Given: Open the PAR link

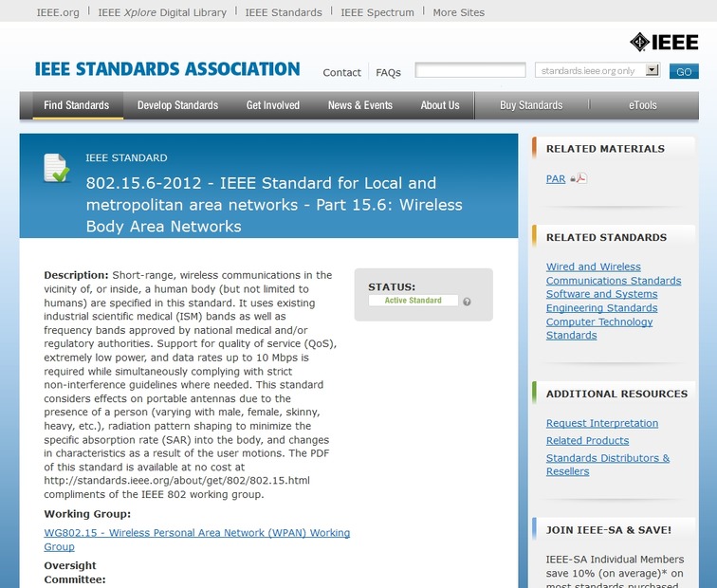Looking at the screenshot, I should [556, 179].
